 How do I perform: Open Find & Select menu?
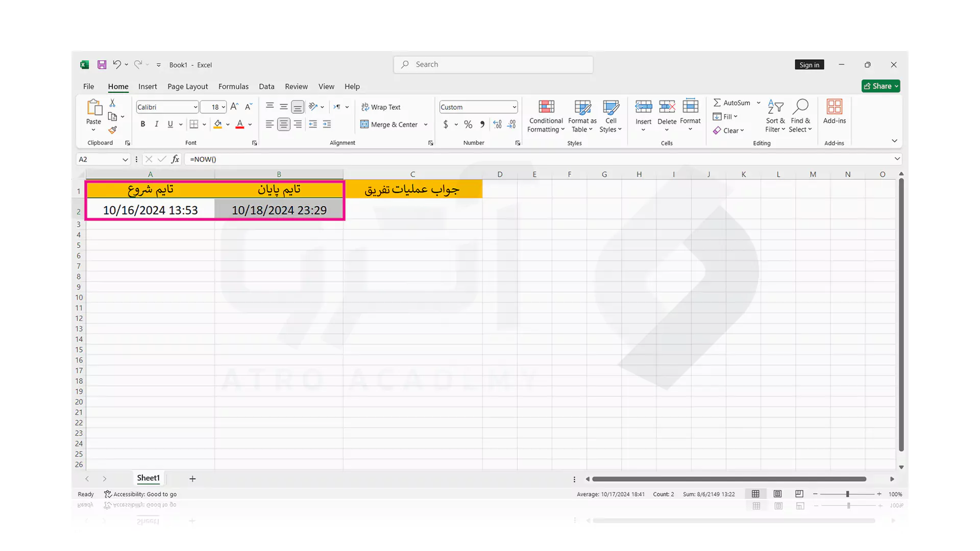tap(800, 116)
